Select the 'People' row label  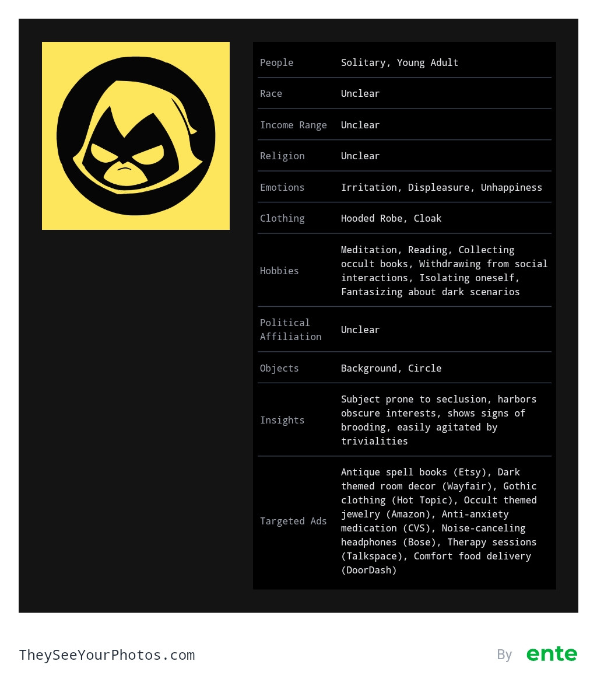[x=276, y=62]
